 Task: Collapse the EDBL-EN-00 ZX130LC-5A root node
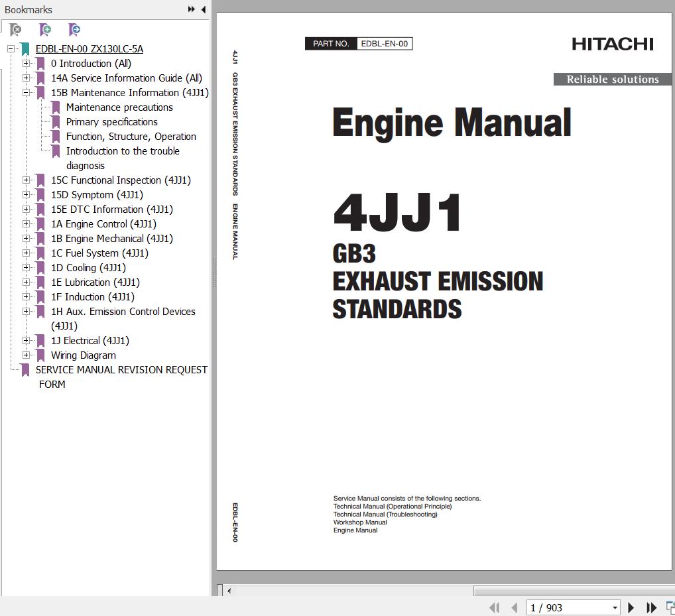(x=11, y=48)
